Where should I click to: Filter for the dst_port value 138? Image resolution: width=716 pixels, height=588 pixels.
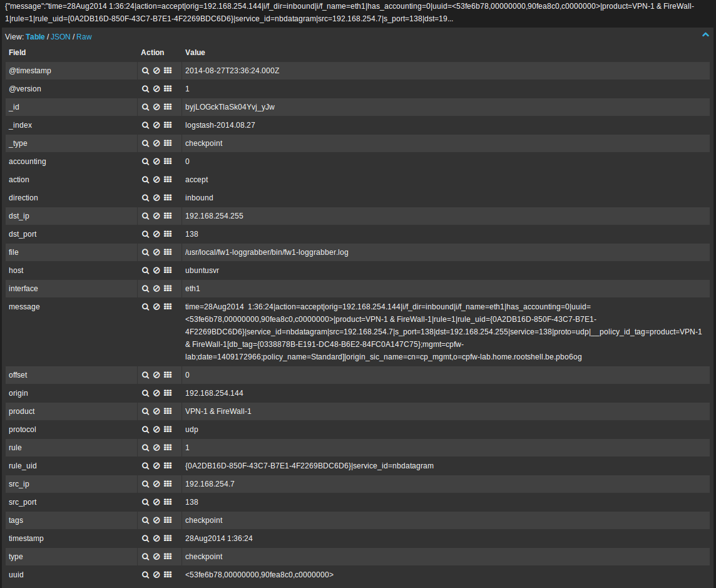pyautogui.click(x=145, y=234)
